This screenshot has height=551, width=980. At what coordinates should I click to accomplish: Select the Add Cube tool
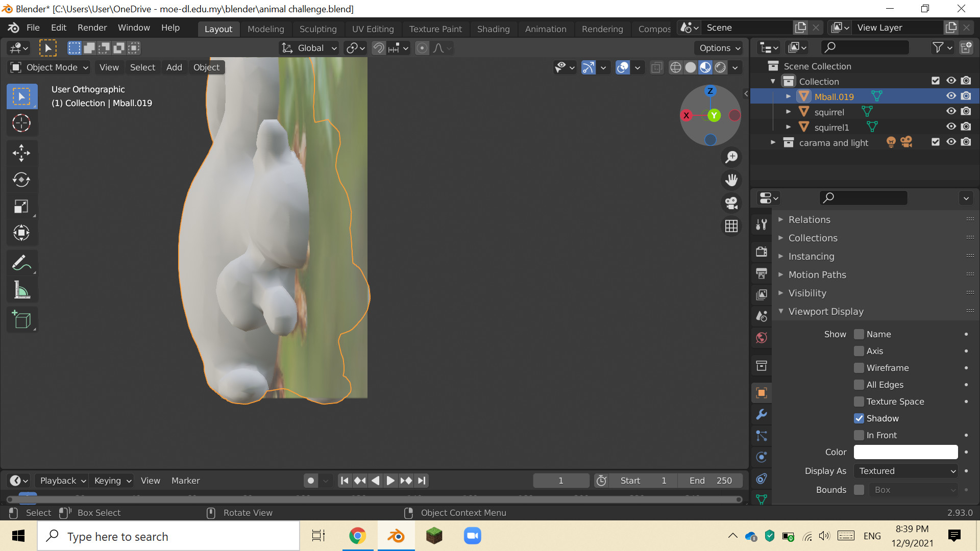point(21,320)
